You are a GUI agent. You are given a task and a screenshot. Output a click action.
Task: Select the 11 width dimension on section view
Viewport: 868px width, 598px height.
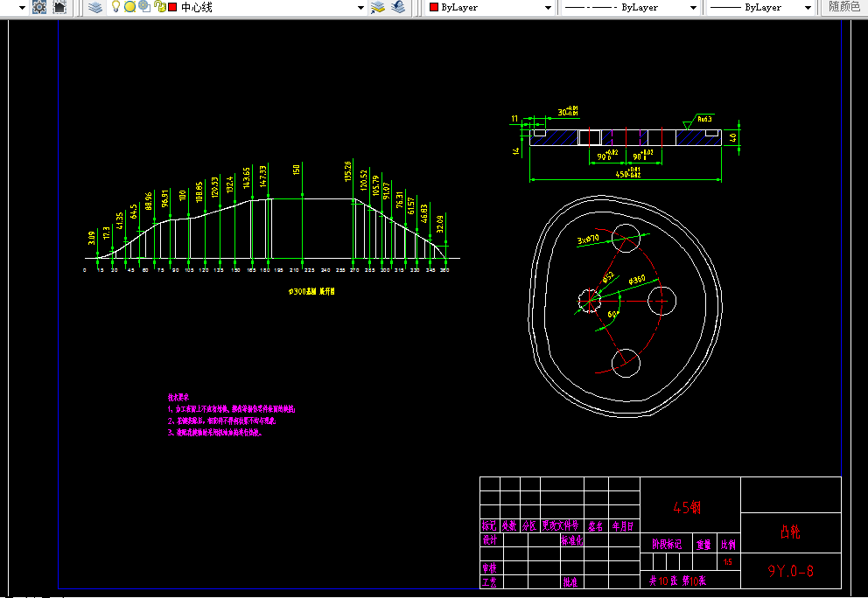514,118
